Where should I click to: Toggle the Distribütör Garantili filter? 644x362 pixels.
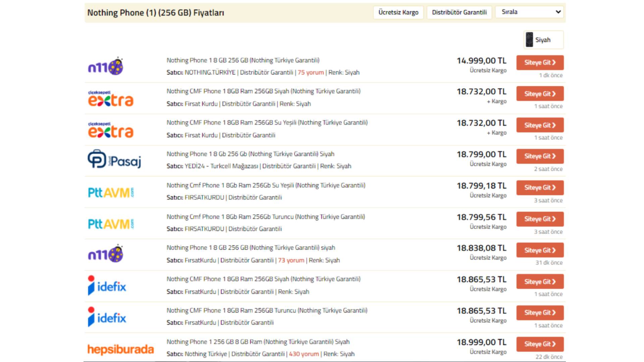[x=459, y=12]
